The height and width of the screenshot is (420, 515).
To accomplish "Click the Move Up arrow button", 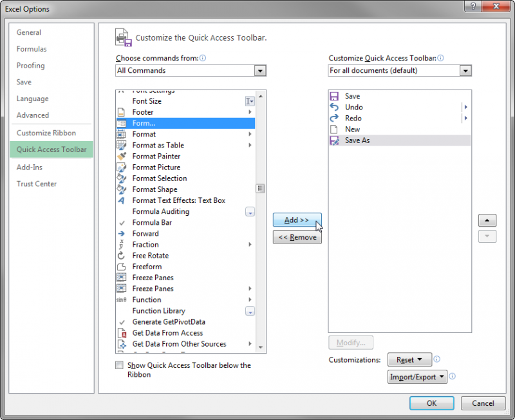I will click(x=487, y=220).
